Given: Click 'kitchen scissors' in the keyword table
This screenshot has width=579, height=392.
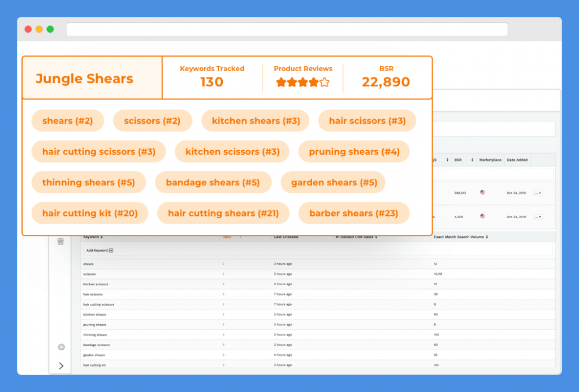Looking at the screenshot, I should (96, 284).
